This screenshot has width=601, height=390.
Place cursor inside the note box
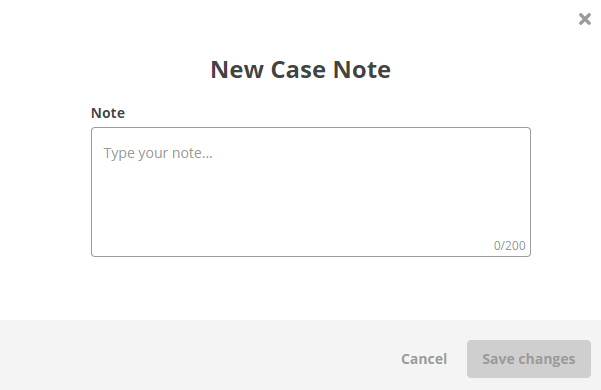[x=311, y=192]
